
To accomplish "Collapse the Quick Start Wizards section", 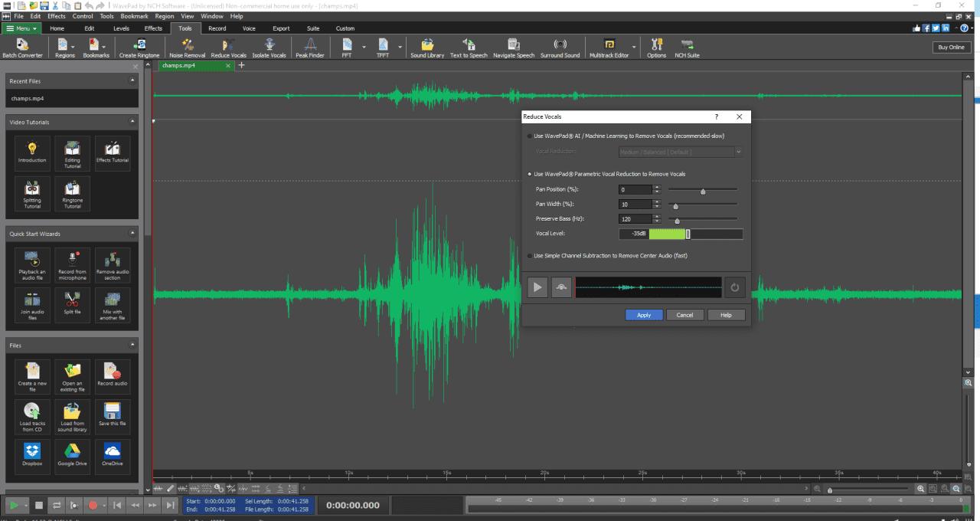I will point(132,233).
